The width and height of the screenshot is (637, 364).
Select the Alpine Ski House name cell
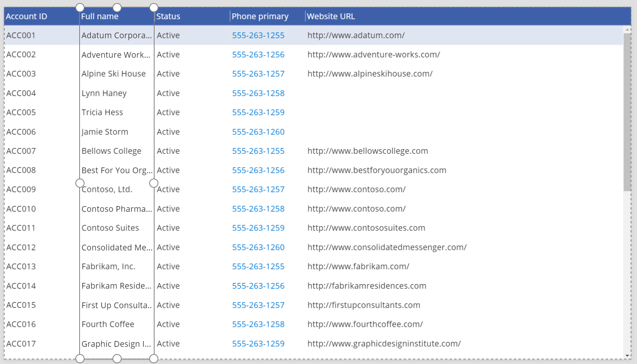pos(114,74)
